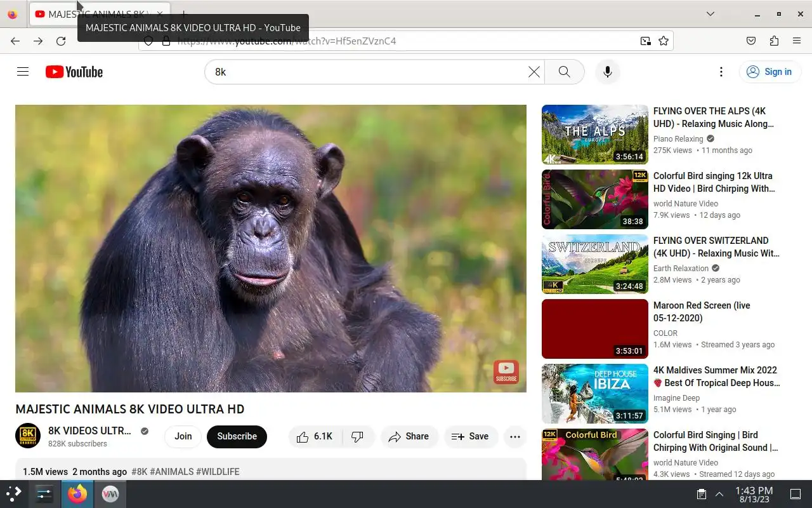Open the desktop application launcher

[14, 493]
